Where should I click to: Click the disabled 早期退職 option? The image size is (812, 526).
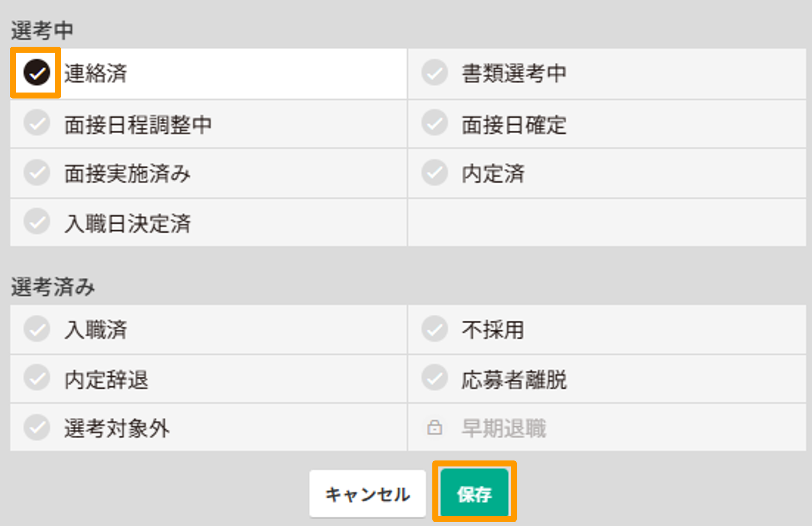coord(504,427)
